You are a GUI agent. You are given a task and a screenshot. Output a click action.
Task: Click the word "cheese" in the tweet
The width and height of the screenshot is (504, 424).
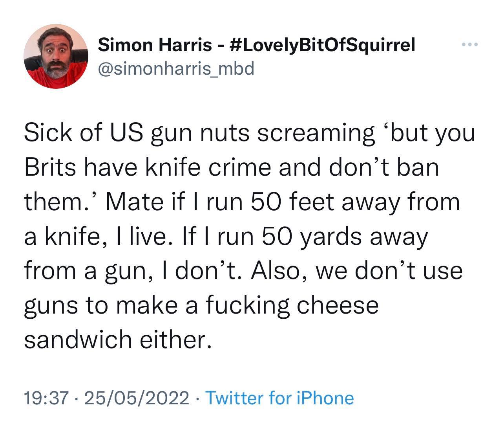[337, 305]
